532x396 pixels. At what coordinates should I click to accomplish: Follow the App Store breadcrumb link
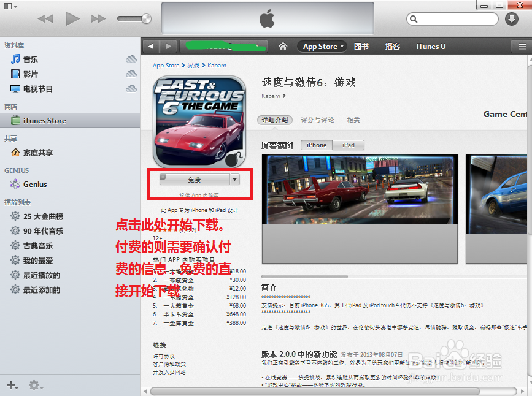coord(166,66)
